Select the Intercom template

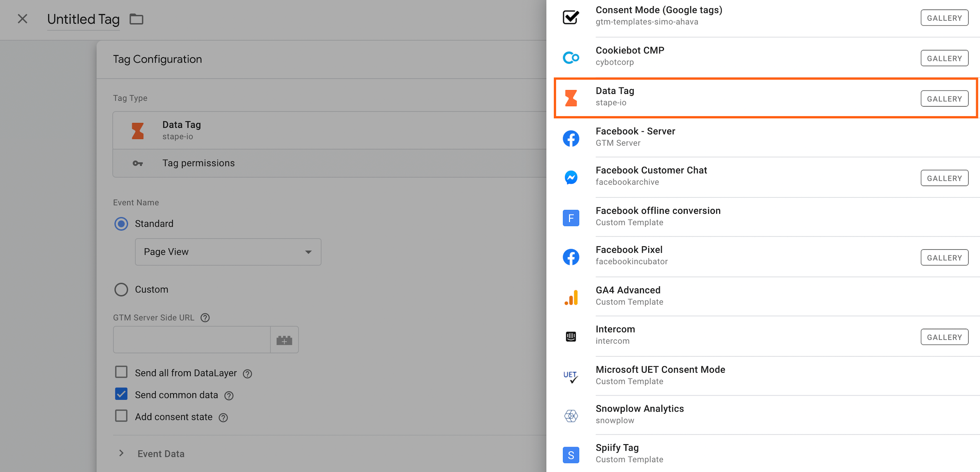click(763, 336)
